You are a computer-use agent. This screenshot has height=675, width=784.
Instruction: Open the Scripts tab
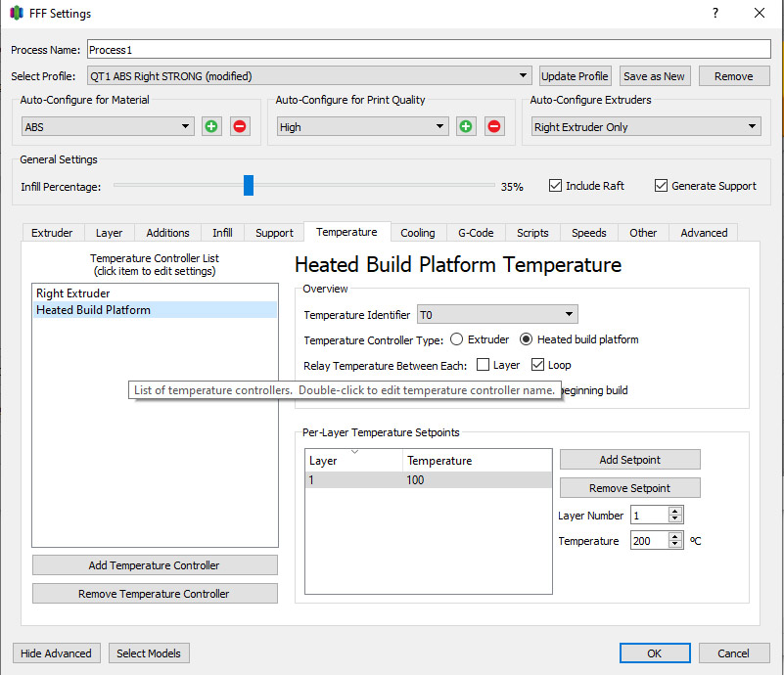tap(532, 233)
